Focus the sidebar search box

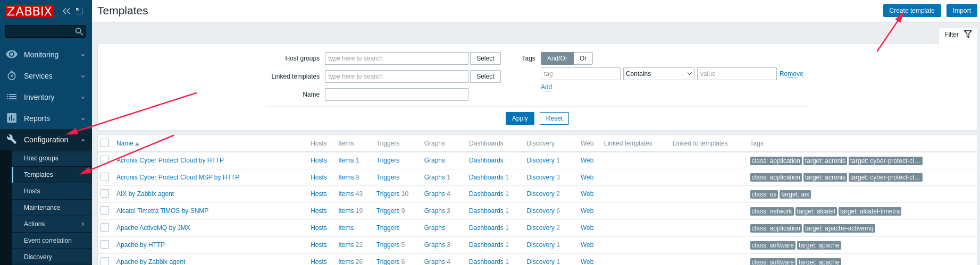pos(45,32)
